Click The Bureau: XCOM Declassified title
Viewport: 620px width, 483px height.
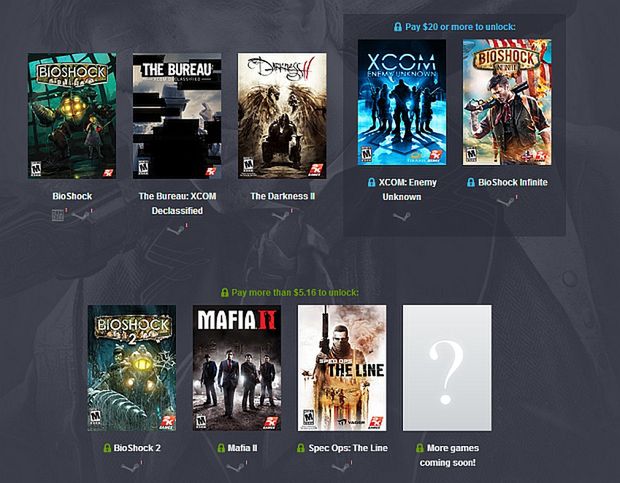click(x=177, y=203)
